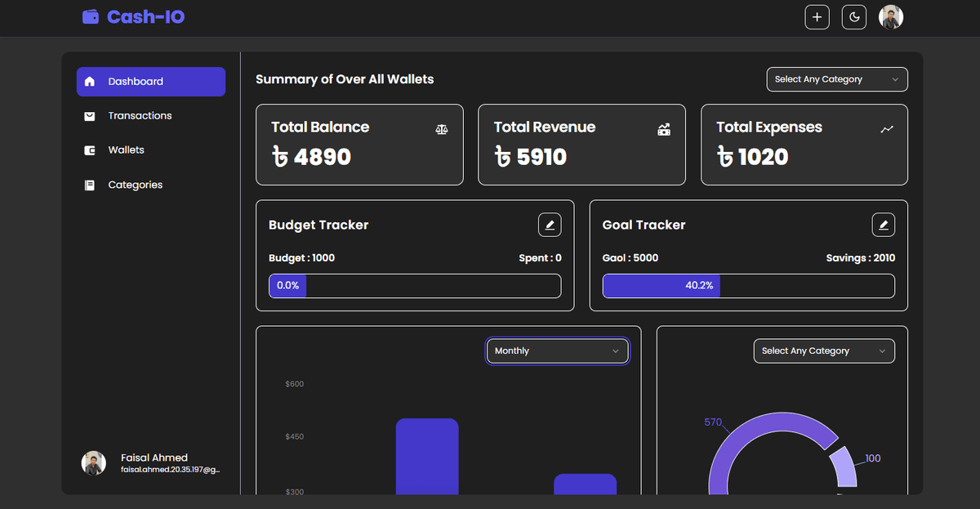Image resolution: width=980 pixels, height=509 pixels.
Task: Click the name 'Faisal Ahmed' in the sidebar
Action: 154,458
